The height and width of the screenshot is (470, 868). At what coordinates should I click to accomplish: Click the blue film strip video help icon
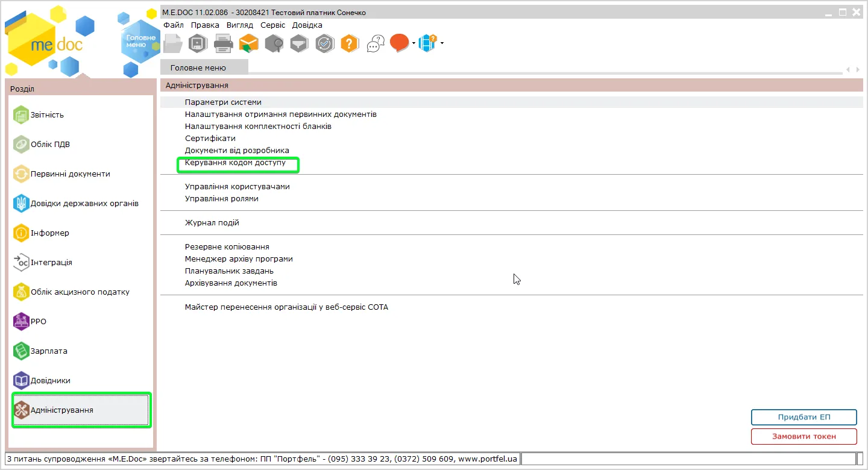click(427, 43)
